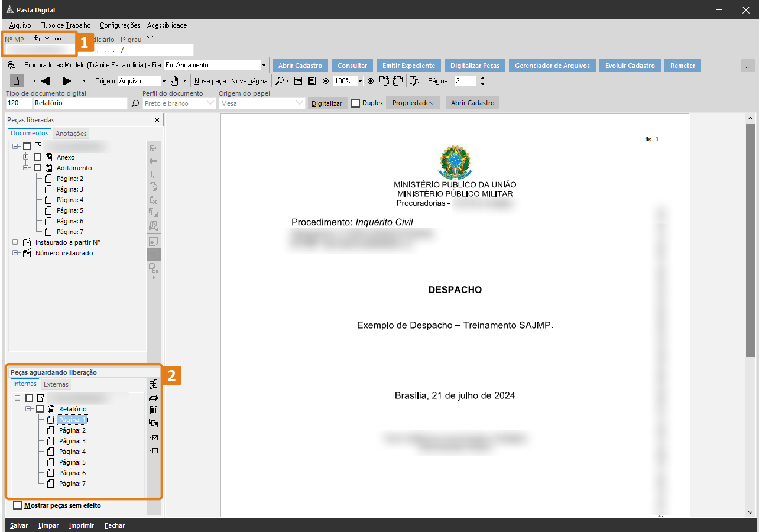Click the Página number input field
The width and height of the screenshot is (759, 532).
pyautogui.click(x=465, y=81)
